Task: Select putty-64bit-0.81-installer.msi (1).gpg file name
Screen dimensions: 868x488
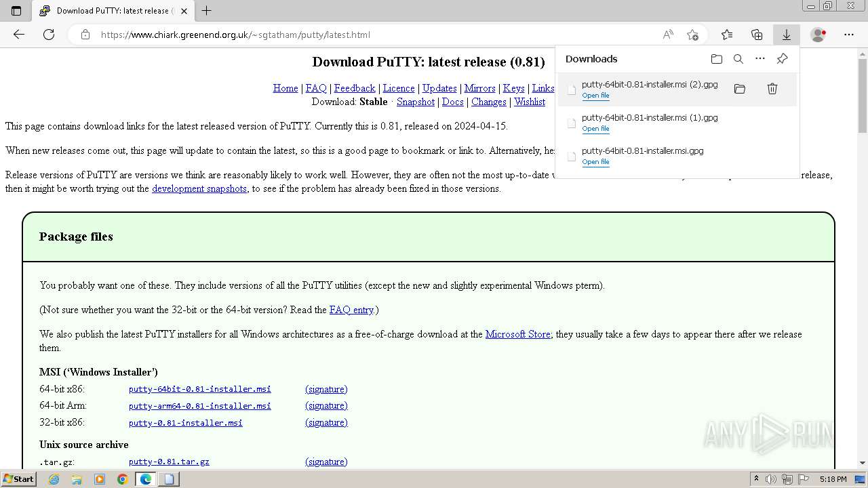Action: (650, 117)
